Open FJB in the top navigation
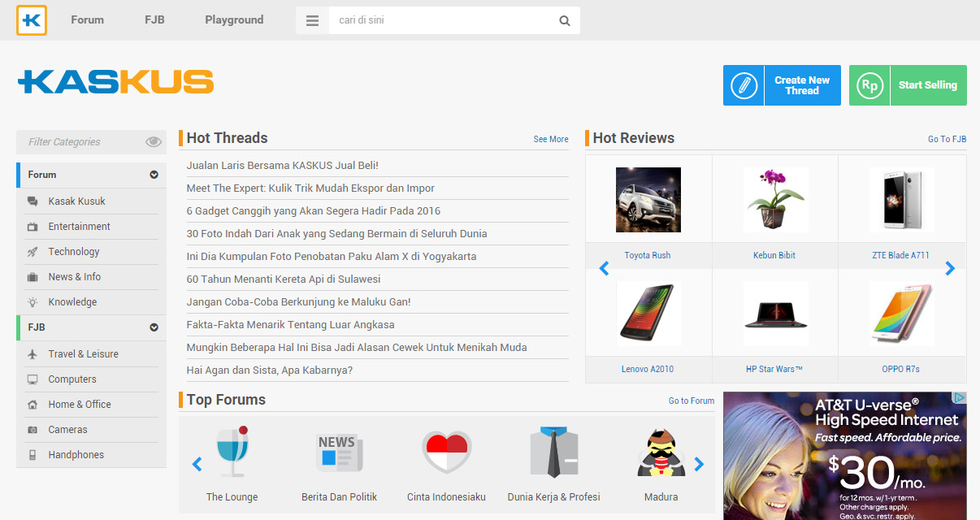980x520 pixels. pyautogui.click(x=154, y=20)
